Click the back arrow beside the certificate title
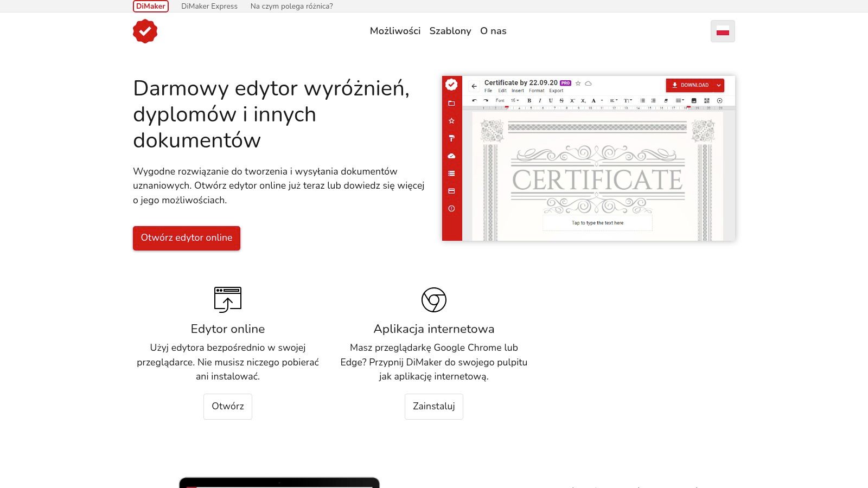 tap(474, 86)
